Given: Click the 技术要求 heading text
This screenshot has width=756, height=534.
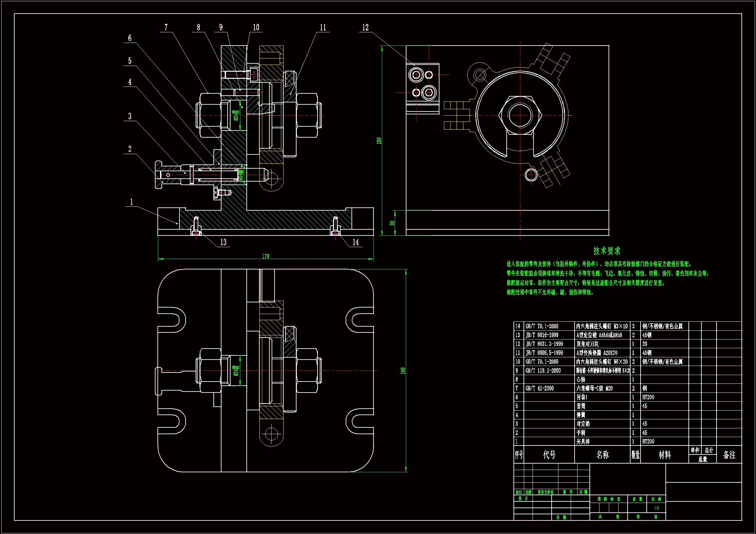Looking at the screenshot, I should coord(607,251).
